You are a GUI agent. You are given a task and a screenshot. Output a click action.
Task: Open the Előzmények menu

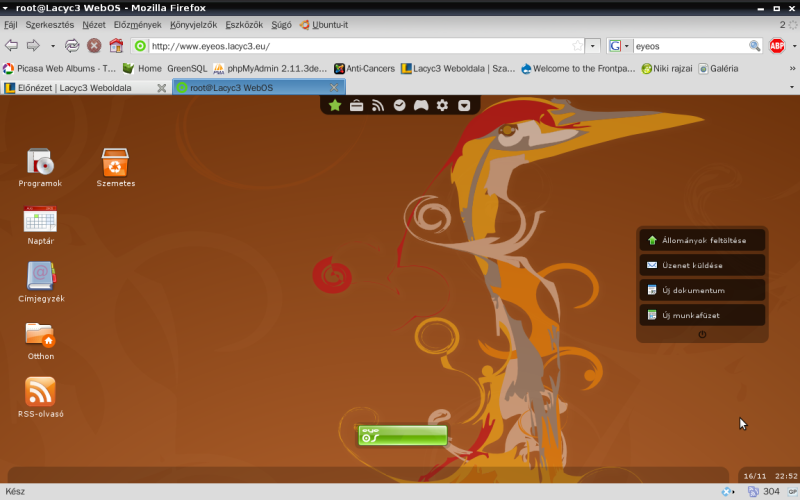(x=137, y=24)
